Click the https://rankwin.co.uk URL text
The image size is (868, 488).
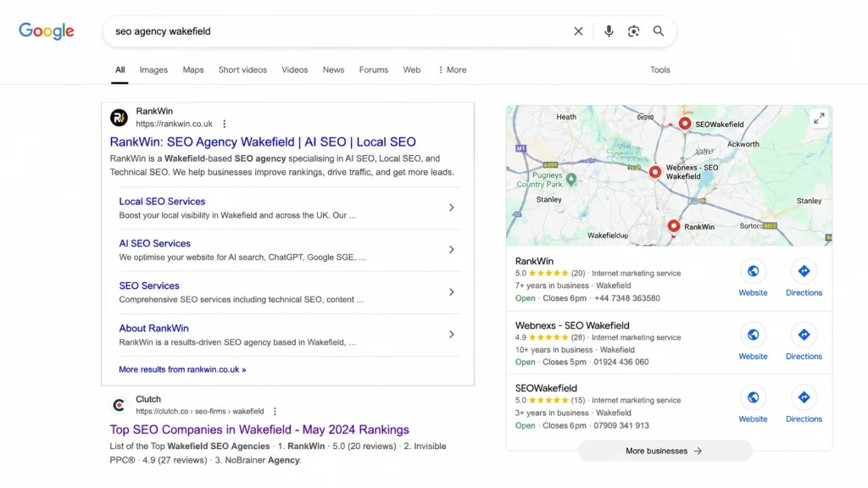point(175,124)
